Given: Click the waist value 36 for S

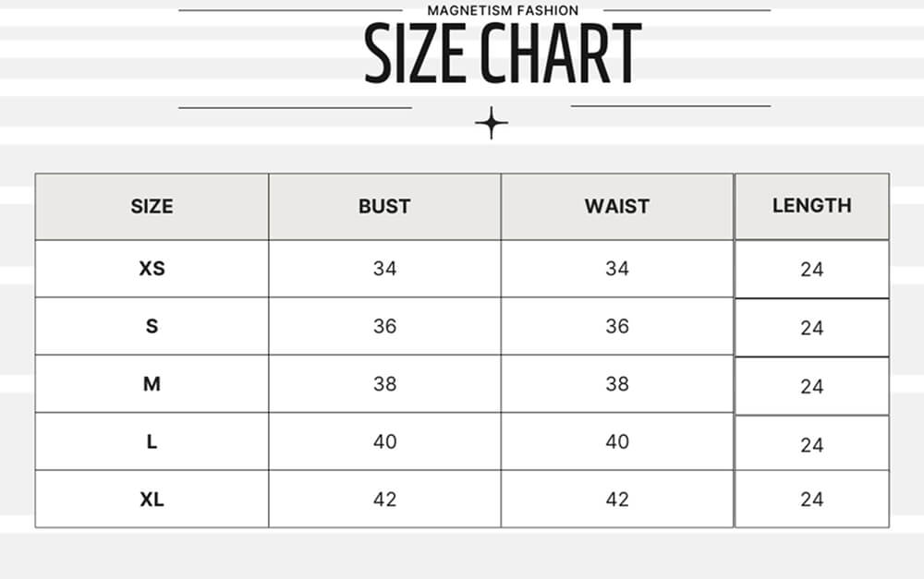Looking at the screenshot, I should (x=617, y=326).
